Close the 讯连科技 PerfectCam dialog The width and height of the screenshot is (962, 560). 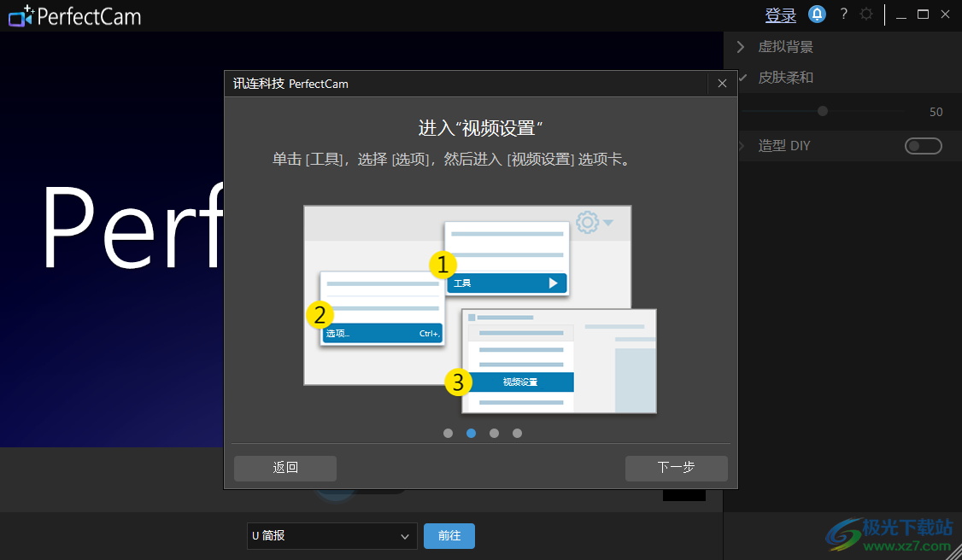click(x=722, y=84)
